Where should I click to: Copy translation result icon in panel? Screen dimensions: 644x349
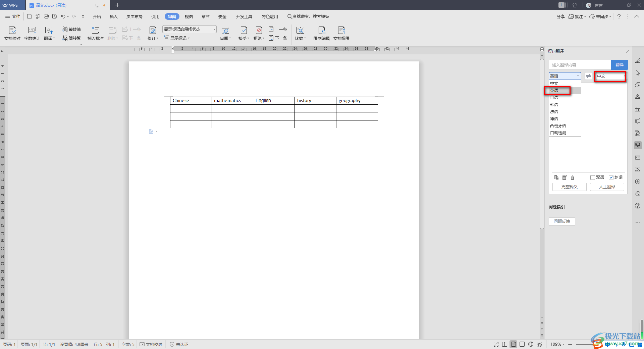pyautogui.click(x=556, y=178)
